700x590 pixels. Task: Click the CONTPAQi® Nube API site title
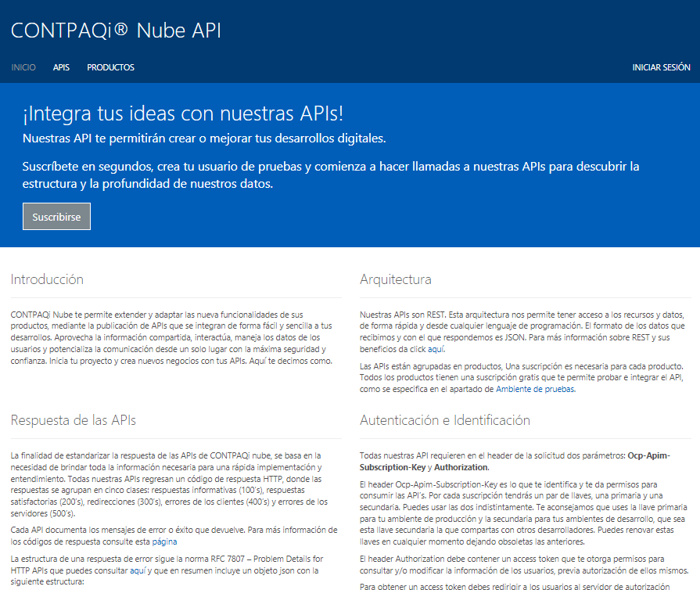tap(116, 31)
